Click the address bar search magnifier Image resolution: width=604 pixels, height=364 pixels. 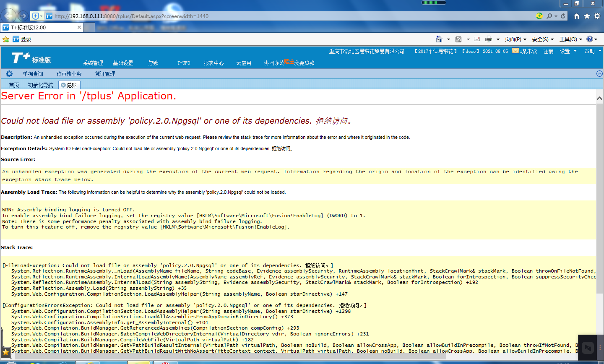[549, 16]
